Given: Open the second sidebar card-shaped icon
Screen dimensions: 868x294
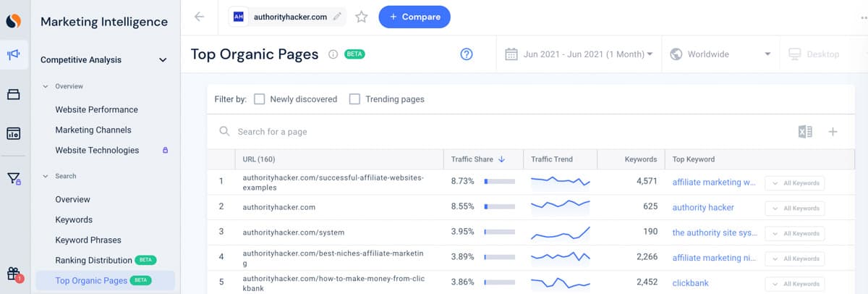Looking at the screenshot, I should (x=14, y=95).
